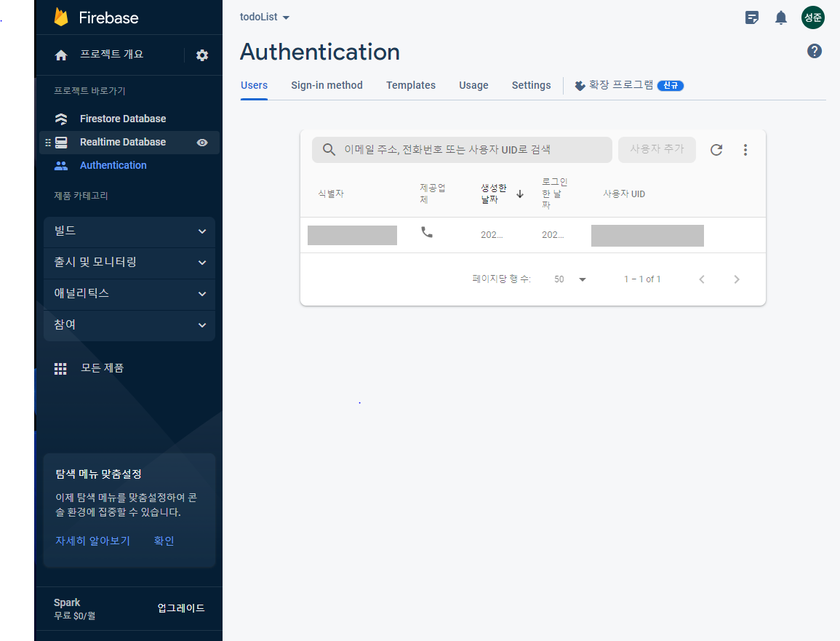The height and width of the screenshot is (641, 840).
Task: Click the 생성한 날짜 column header
Action: (x=493, y=194)
